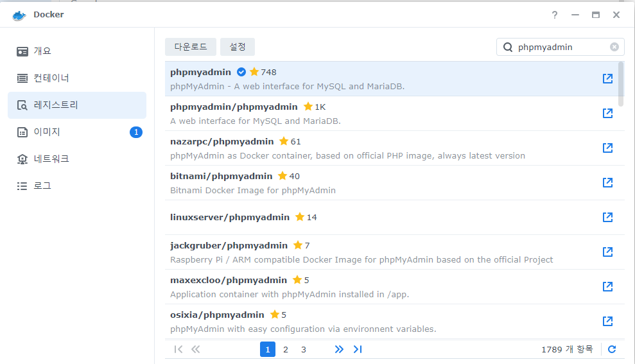The height and width of the screenshot is (364, 635).
Task: Open the 네트워크 section
Action: point(77,159)
